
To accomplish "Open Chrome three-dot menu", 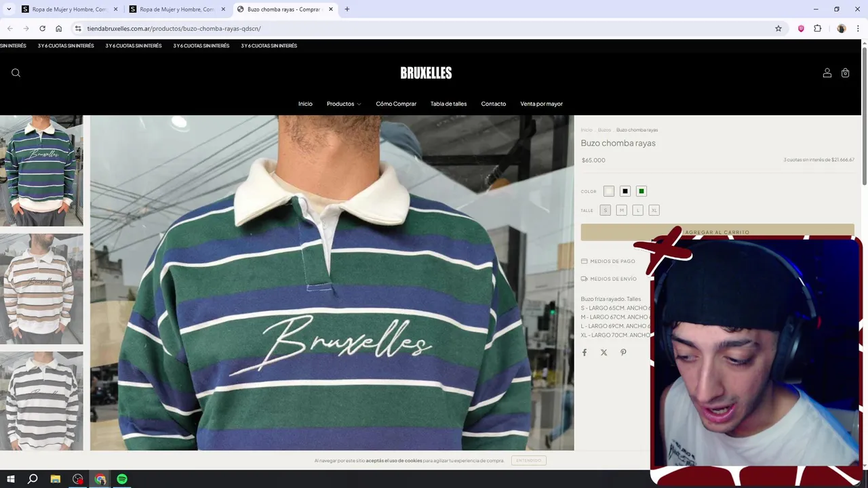I will (859, 28).
